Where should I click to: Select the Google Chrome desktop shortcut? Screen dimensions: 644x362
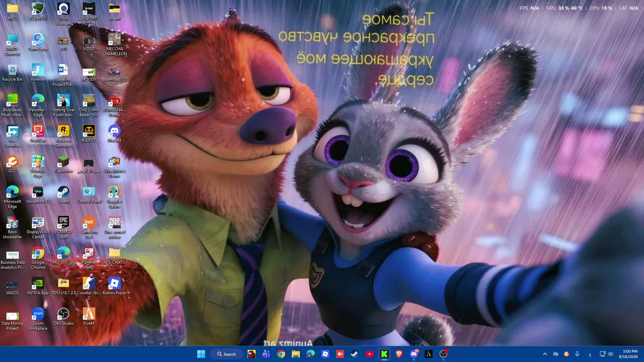tap(38, 259)
